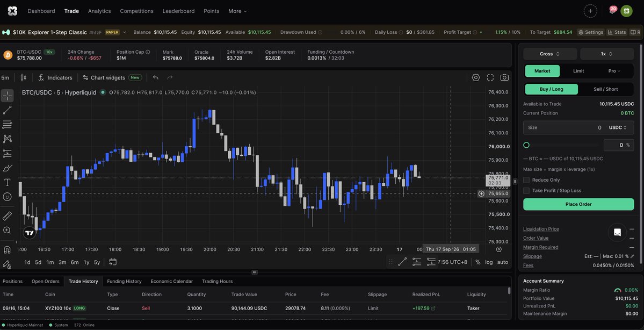
Task: Enable the Reduce Only checkbox
Action: [x=526, y=180]
